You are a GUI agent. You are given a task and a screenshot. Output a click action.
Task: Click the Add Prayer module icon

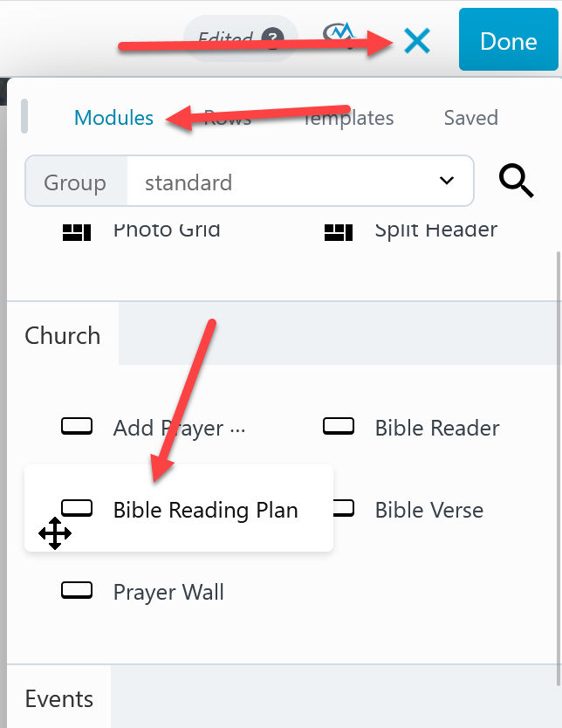tap(77, 427)
